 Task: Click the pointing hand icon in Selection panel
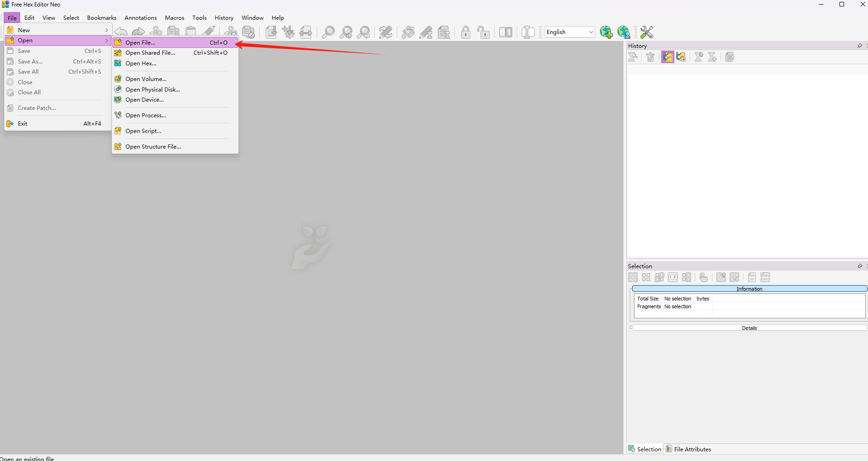point(703,277)
